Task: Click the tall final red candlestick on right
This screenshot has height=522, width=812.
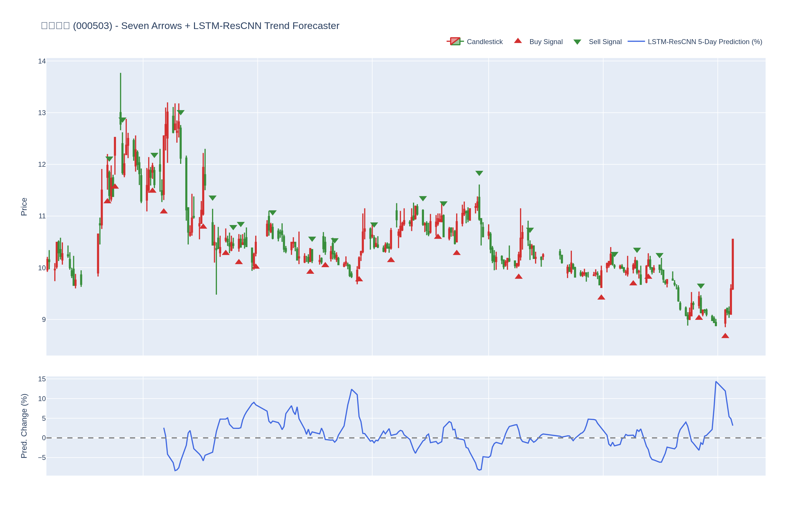Action: point(732,264)
